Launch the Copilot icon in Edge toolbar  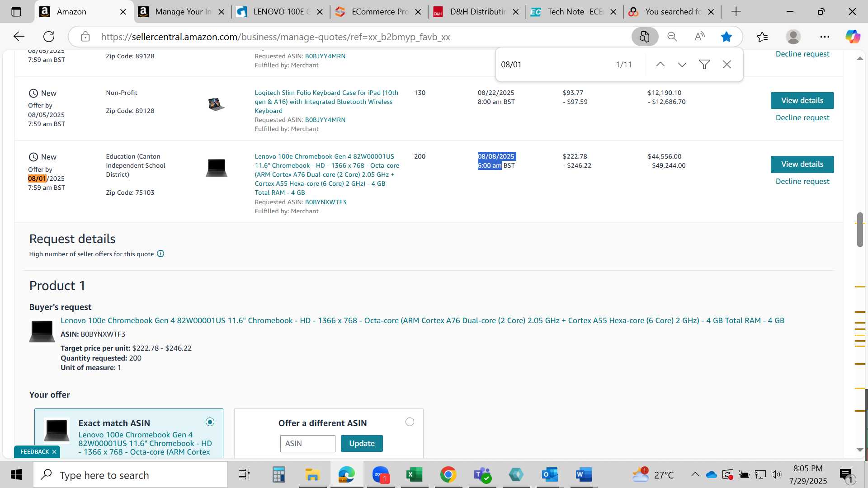(853, 37)
